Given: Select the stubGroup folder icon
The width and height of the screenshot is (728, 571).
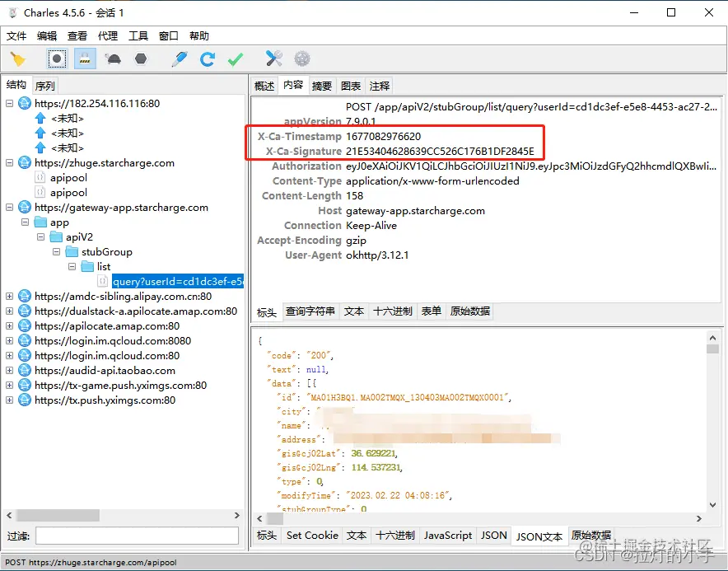Looking at the screenshot, I should [72, 252].
